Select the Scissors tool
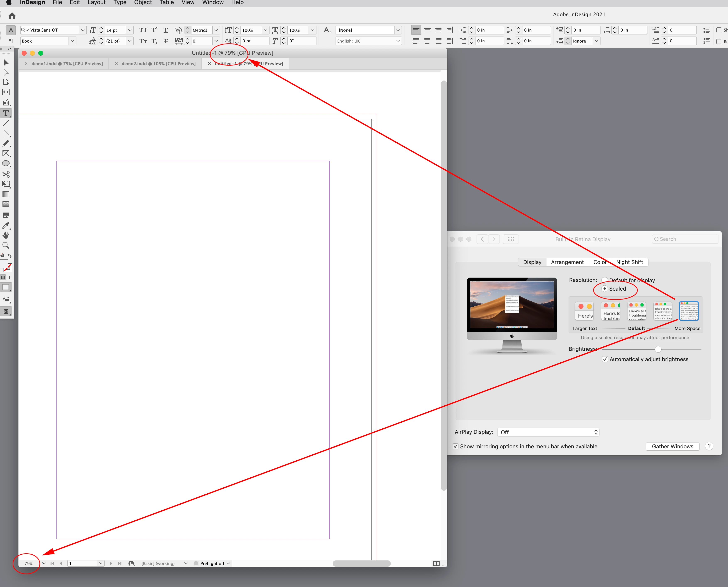 [6, 174]
